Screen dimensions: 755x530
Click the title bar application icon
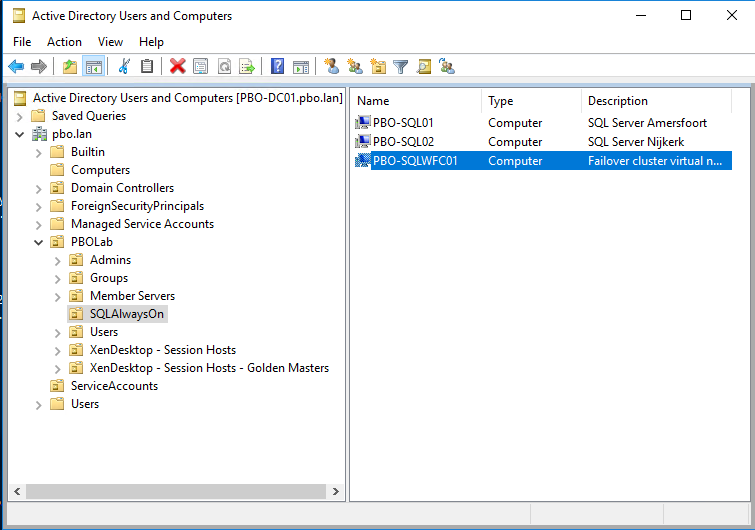tap(19, 16)
